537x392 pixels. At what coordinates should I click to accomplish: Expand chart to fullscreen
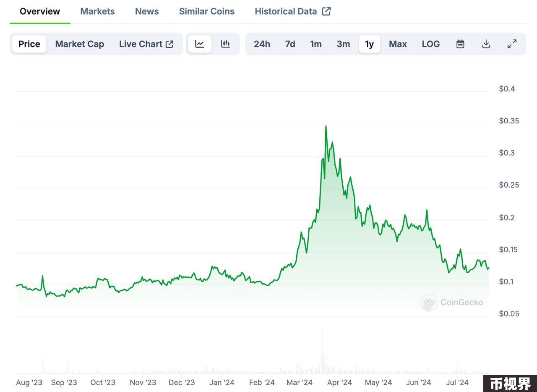pos(512,44)
